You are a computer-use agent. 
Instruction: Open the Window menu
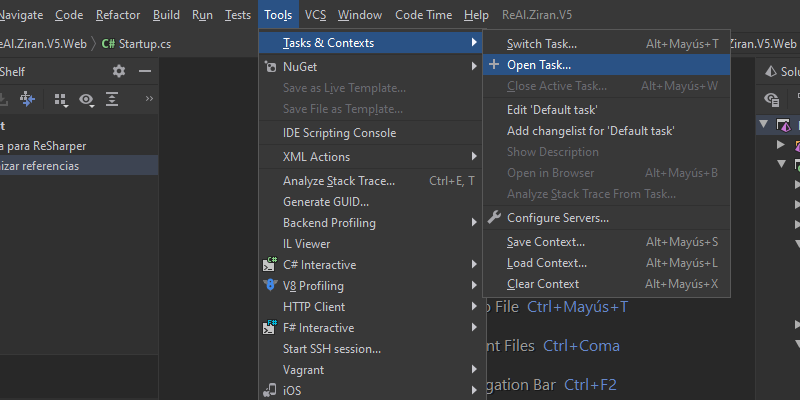point(360,15)
